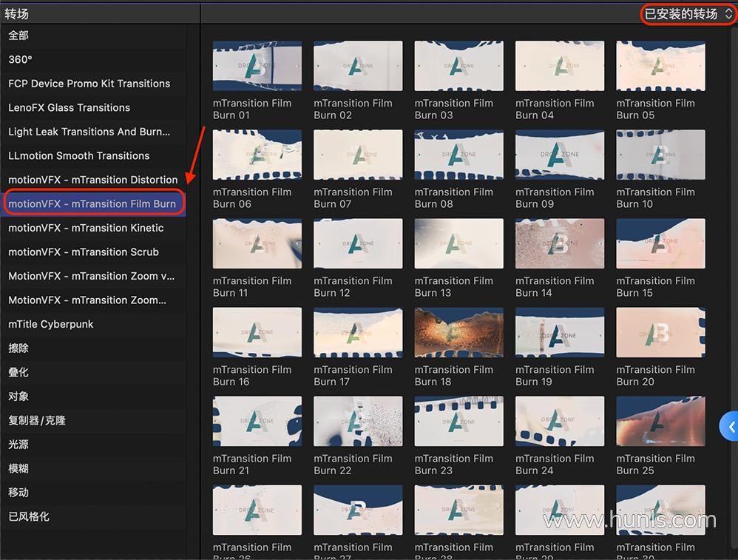Choose mTransition Film Burn 05 thumbnail
The height and width of the screenshot is (560, 738).
click(661, 66)
